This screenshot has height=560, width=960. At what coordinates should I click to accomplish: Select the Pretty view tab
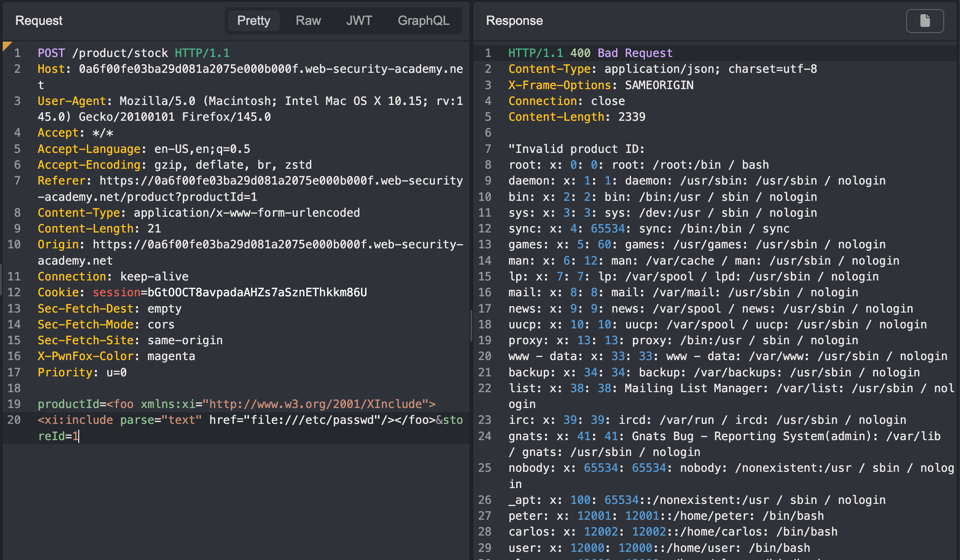[x=253, y=21]
